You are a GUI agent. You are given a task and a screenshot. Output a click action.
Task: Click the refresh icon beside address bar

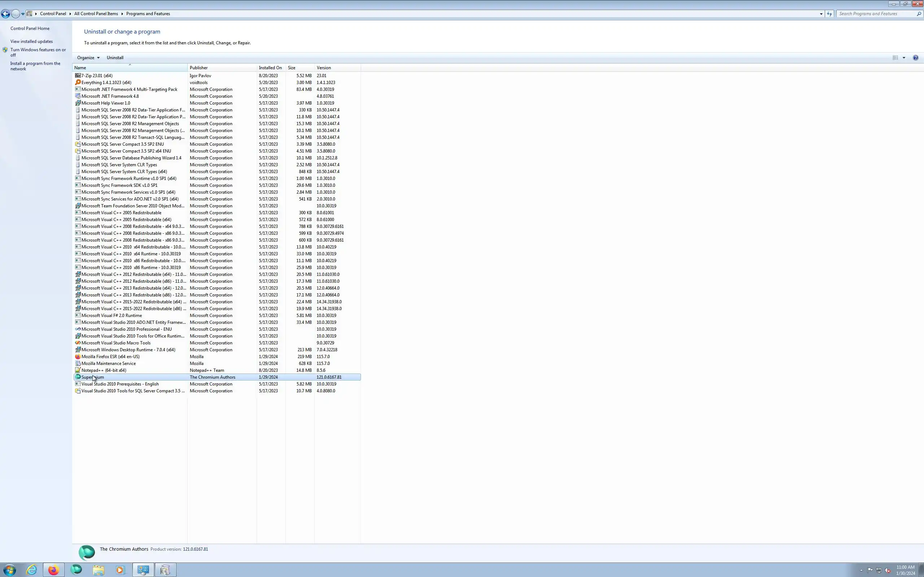click(829, 14)
